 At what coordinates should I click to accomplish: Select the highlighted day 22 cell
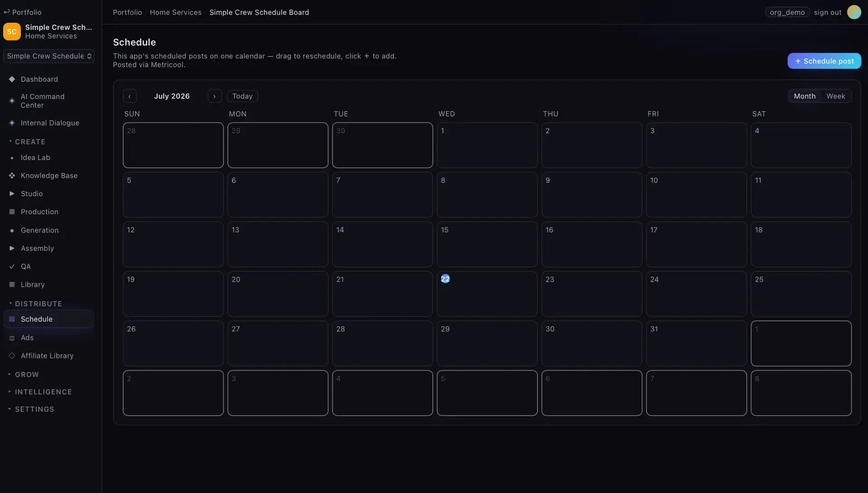pyautogui.click(x=487, y=294)
